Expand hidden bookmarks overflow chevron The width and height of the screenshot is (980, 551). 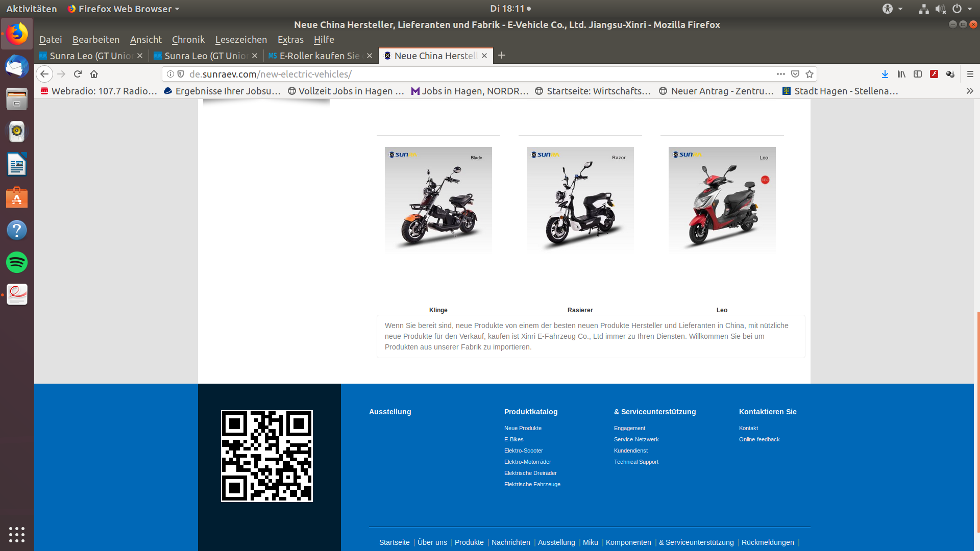coord(970,91)
